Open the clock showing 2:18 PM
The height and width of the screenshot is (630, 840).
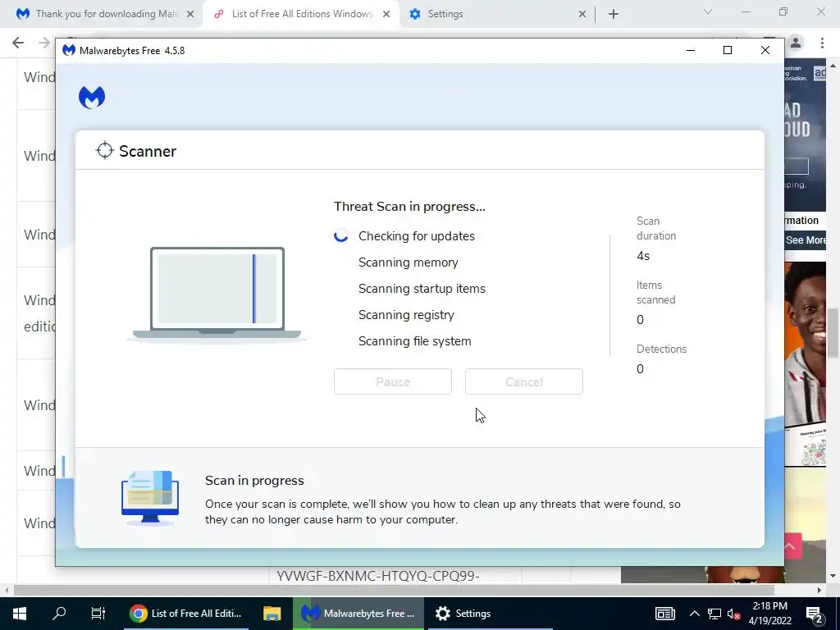(769, 614)
